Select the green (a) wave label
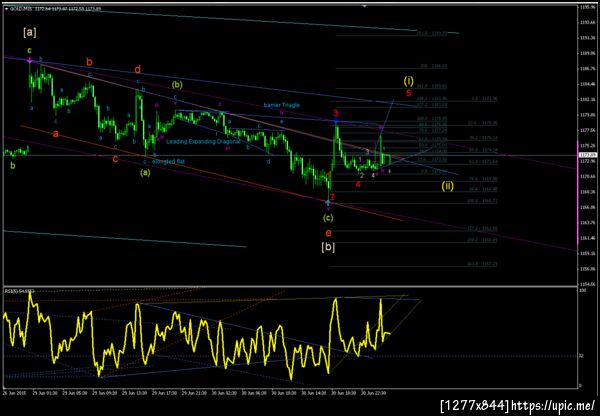Screen dimensions: 600x416 point(145,173)
